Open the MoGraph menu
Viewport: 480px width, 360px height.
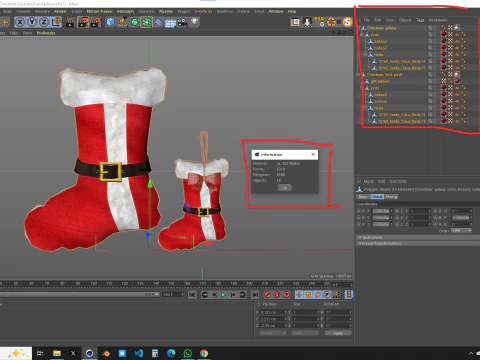(126, 11)
